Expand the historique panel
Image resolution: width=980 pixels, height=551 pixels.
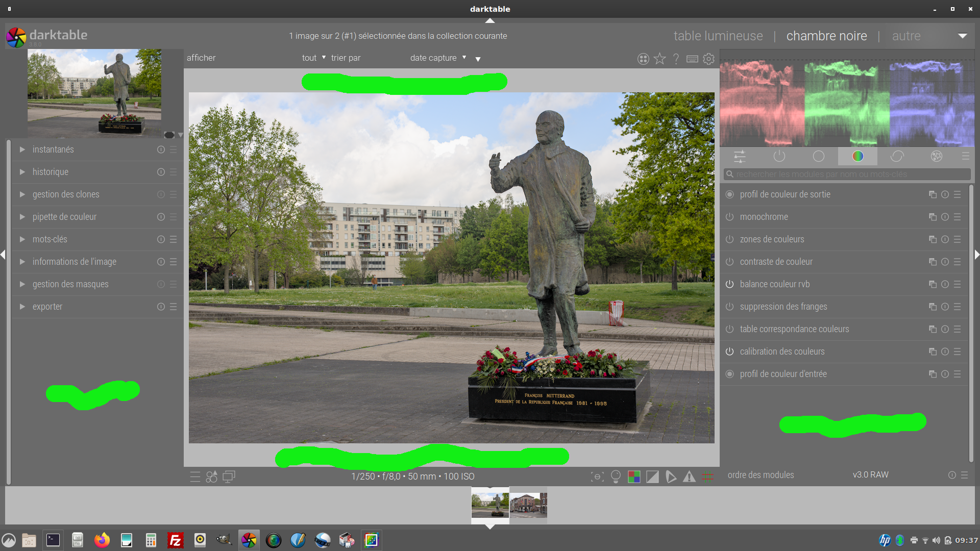(51, 172)
